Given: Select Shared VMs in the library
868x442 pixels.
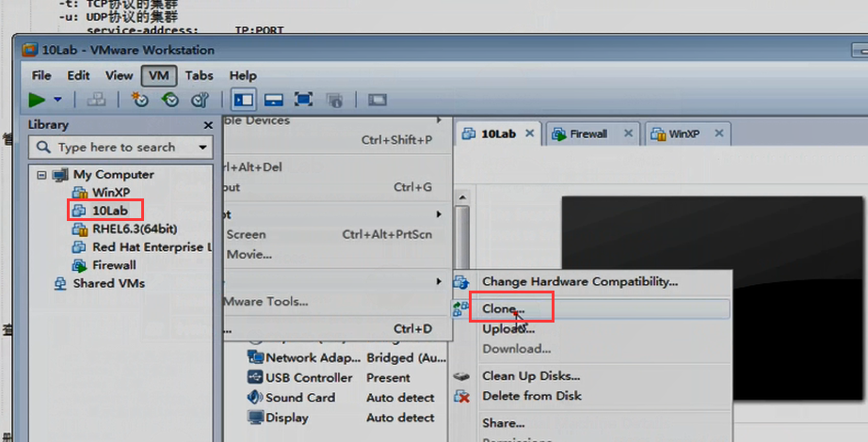Looking at the screenshot, I should point(109,283).
